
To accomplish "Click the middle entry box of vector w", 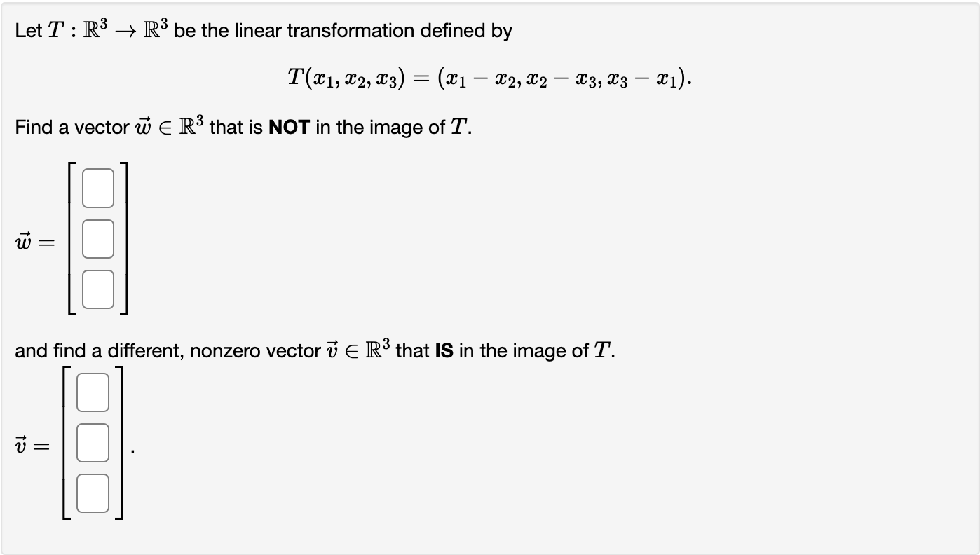I will [x=97, y=238].
